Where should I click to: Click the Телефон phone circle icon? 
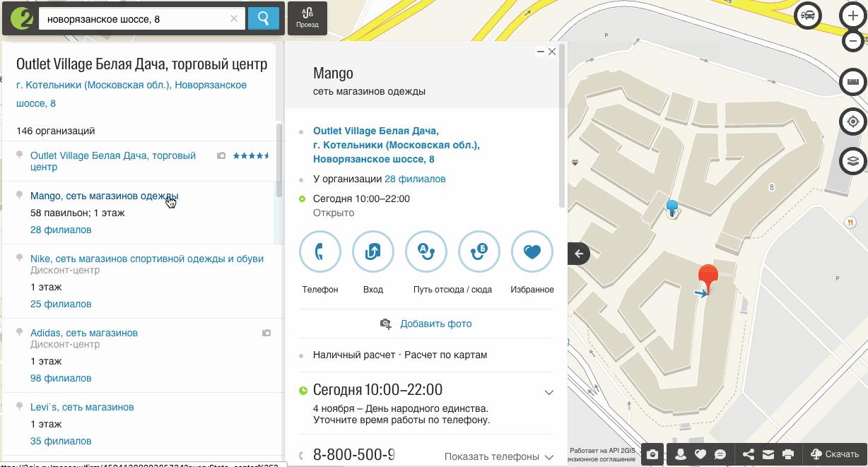(x=320, y=252)
